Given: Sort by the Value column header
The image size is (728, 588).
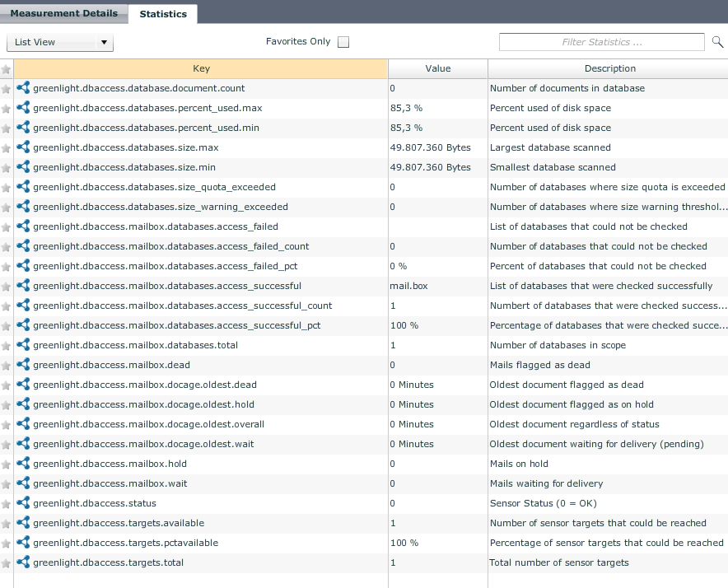Looking at the screenshot, I should coord(437,69).
